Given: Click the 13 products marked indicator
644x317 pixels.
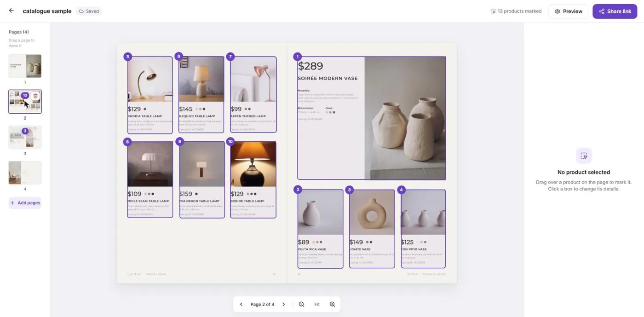Looking at the screenshot, I should pyautogui.click(x=516, y=11).
